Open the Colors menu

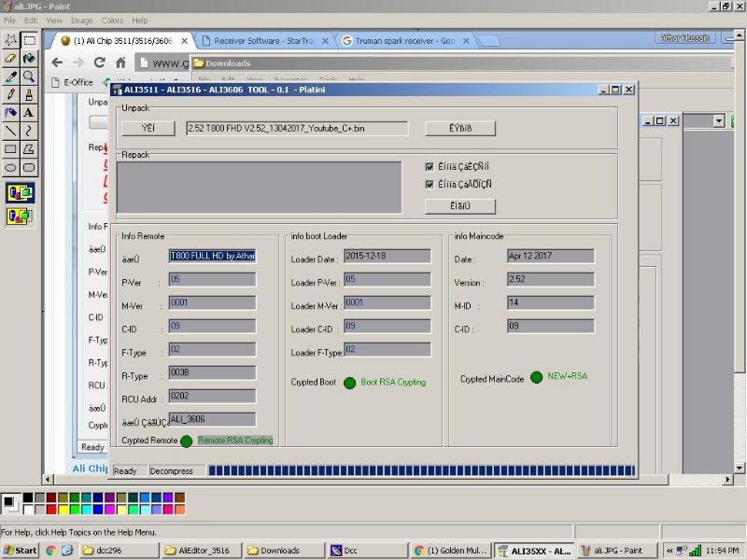click(x=112, y=21)
